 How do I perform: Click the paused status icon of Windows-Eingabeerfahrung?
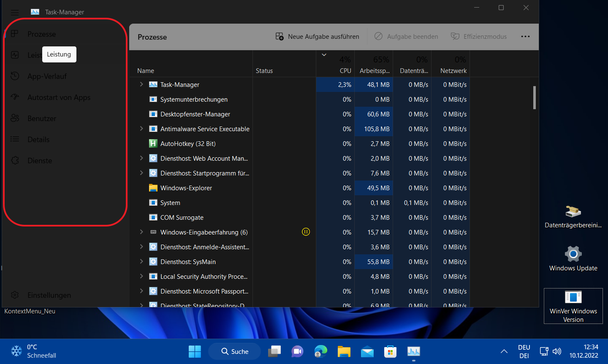point(306,232)
